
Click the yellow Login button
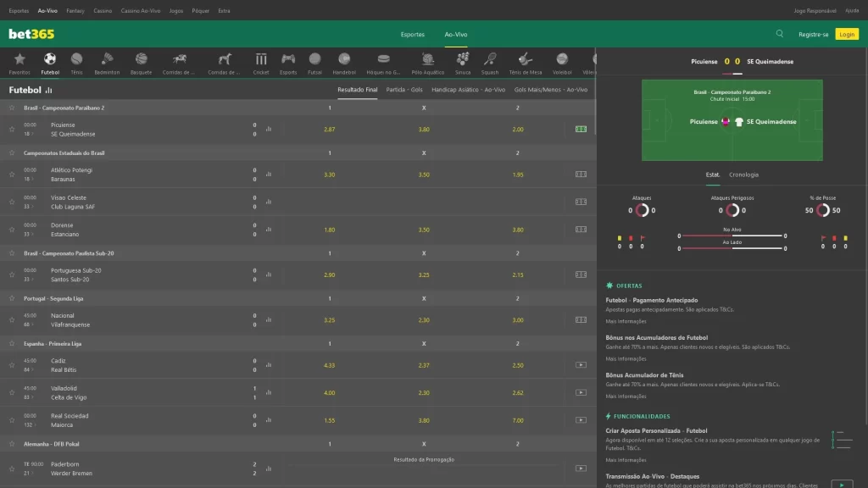pyautogui.click(x=847, y=34)
